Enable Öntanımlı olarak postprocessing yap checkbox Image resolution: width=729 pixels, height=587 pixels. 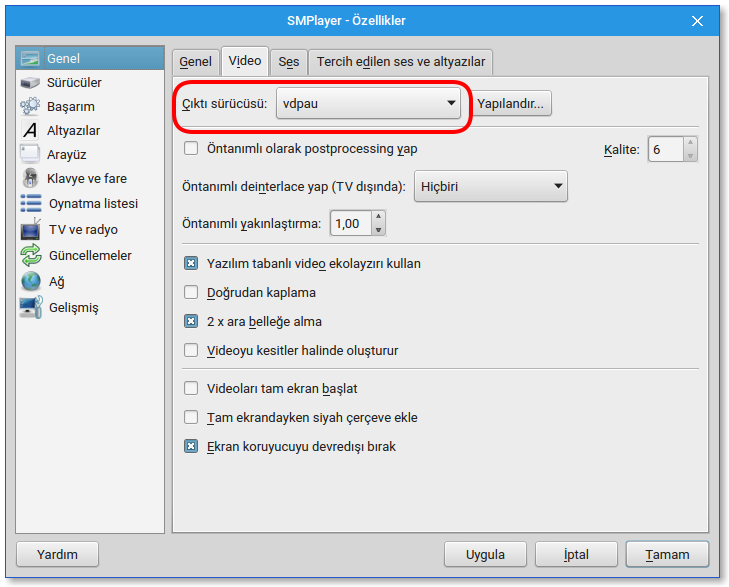pyautogui.click(x=191, y=149)
